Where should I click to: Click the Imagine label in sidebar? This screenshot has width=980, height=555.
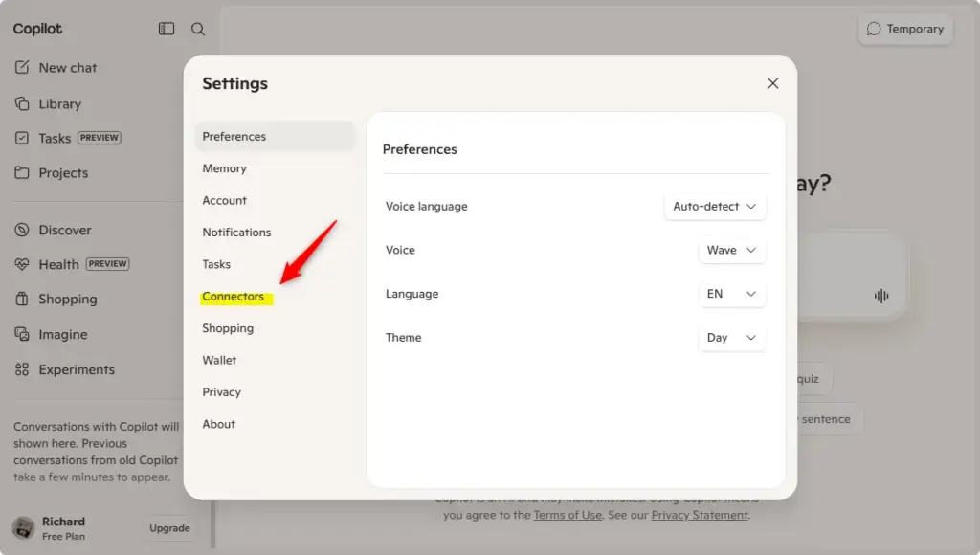(63, 334)
